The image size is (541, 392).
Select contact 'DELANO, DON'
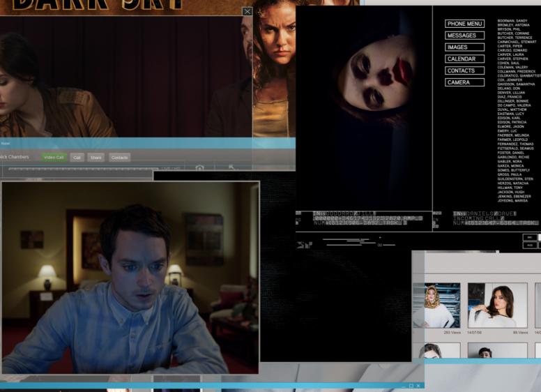point(508,89)
